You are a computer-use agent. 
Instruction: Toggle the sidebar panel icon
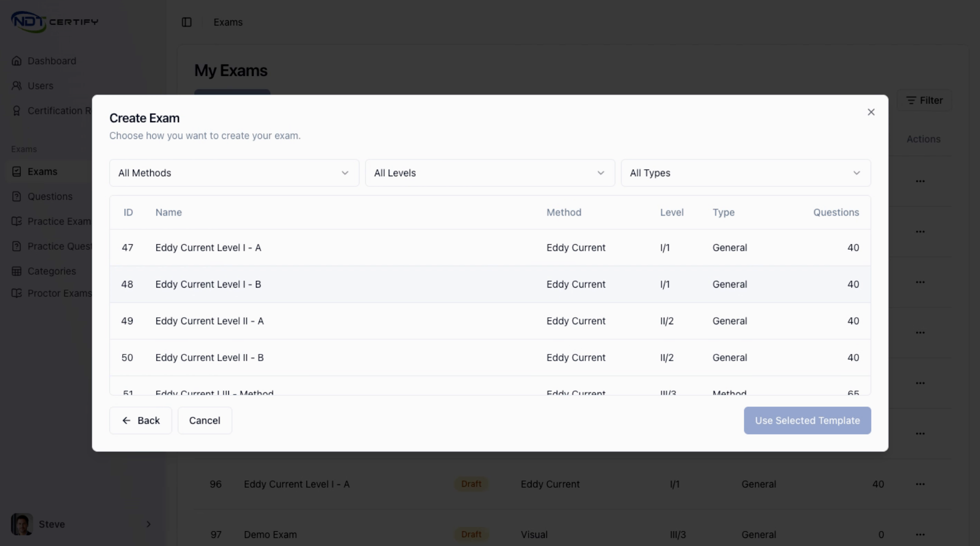pyautogui.click(x=186, y=22)
